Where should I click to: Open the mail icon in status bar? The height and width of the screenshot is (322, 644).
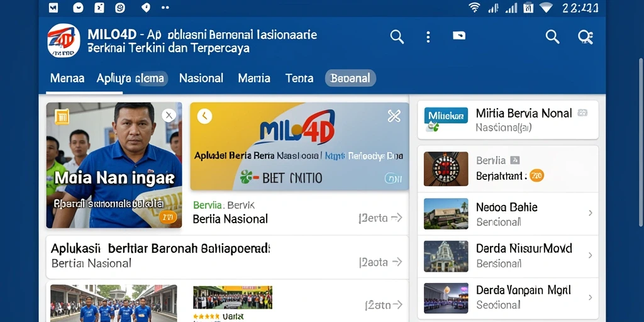pyautogui.click(x=53, y=8)
